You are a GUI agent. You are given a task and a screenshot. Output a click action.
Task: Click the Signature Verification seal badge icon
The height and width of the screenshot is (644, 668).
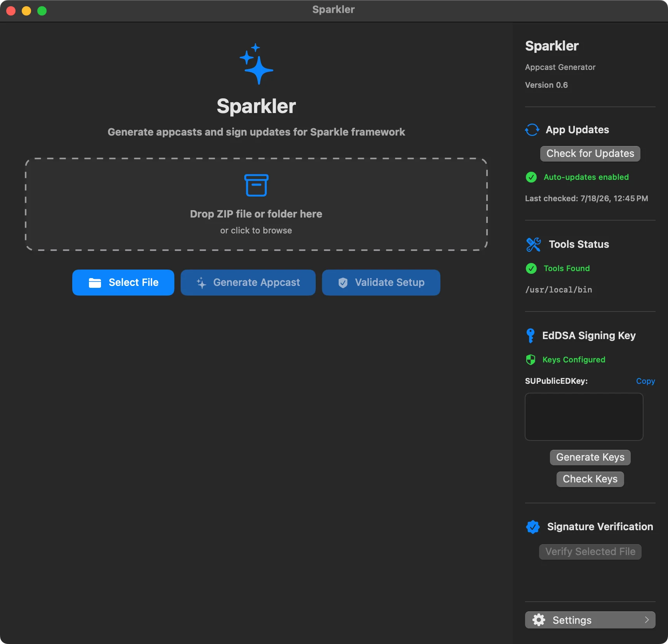click(x=533, y=527)
